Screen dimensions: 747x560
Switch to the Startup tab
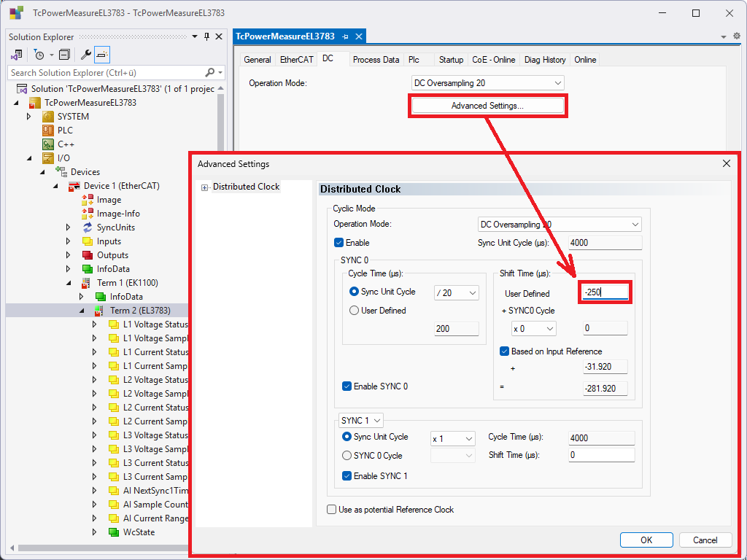point(451,60)
